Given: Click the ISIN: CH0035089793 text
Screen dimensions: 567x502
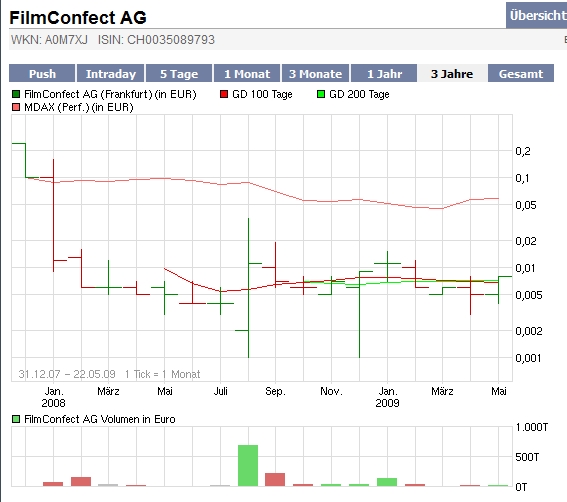Looking at the screenshot, I should click(x=156, y=39).
